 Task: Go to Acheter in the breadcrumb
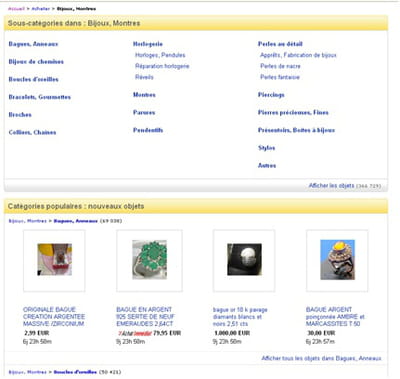point(41,9)
